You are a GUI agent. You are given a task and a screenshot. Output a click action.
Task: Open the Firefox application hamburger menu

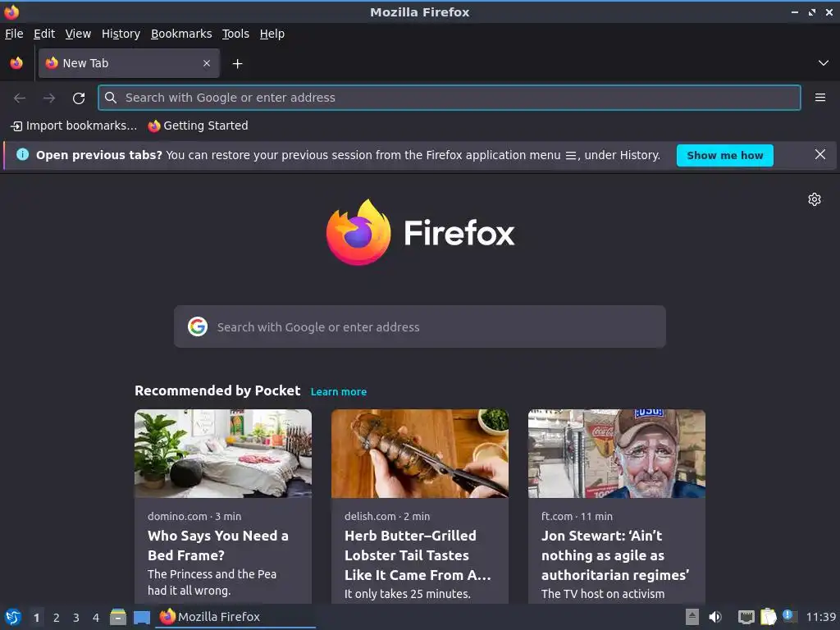click(x=820, y=98)
